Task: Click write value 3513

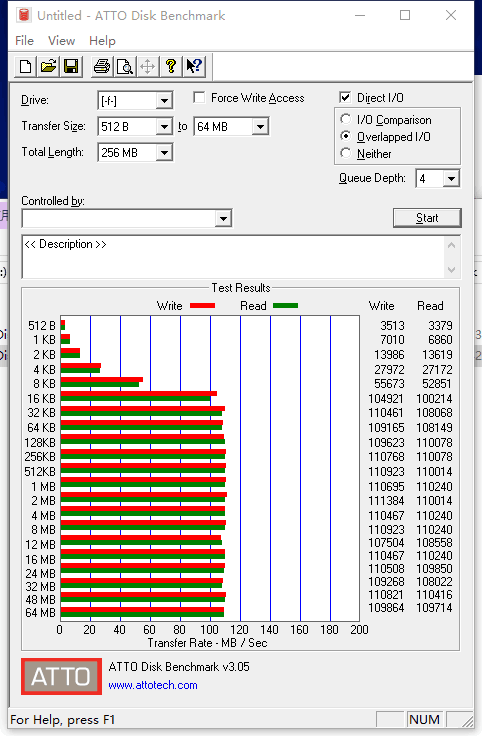Action: 392,325
